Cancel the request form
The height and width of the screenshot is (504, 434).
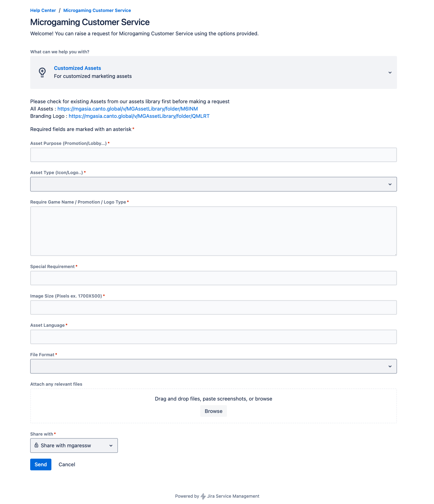(x=67, y=465)
